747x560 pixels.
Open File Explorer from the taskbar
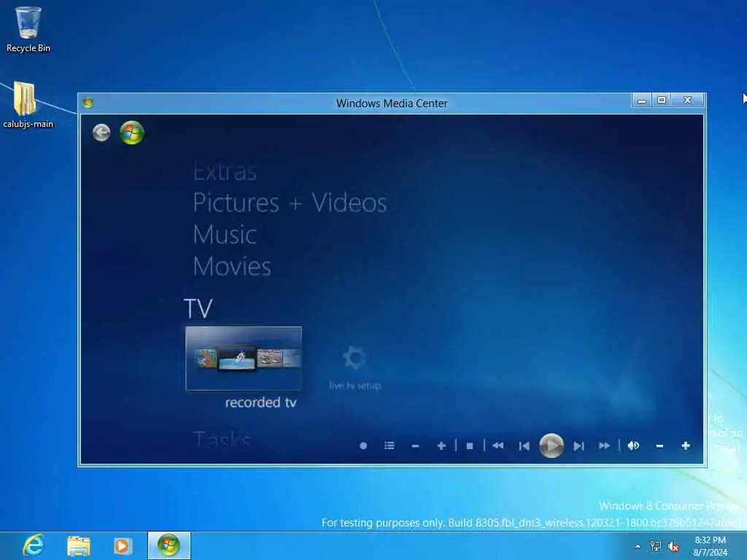(79, 545)
